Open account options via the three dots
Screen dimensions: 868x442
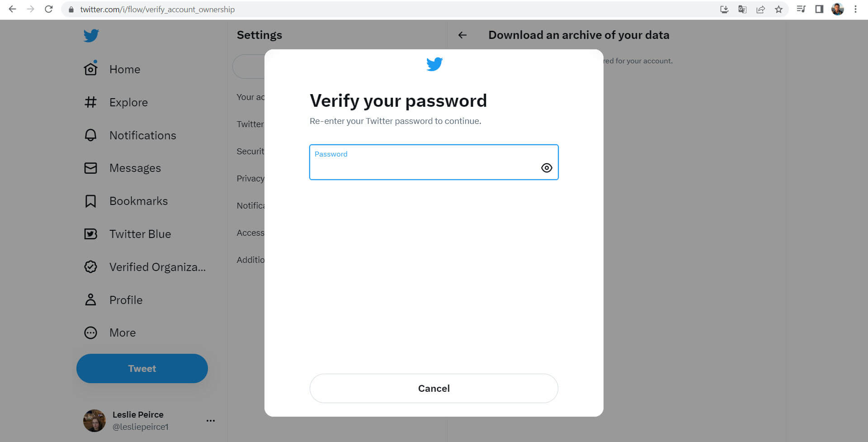pyautogui.click(x=210, y=420)
